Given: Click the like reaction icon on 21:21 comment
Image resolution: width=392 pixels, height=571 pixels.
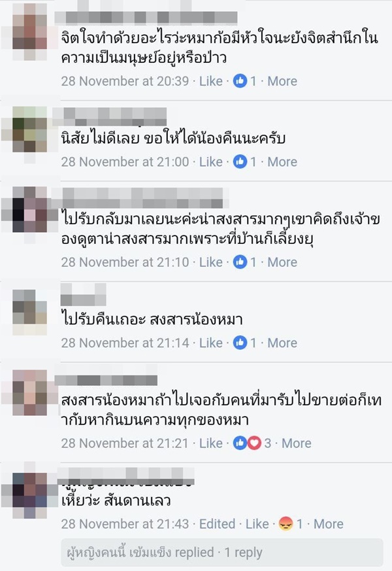Looking at the screenshot, I should tap(240, 443).
